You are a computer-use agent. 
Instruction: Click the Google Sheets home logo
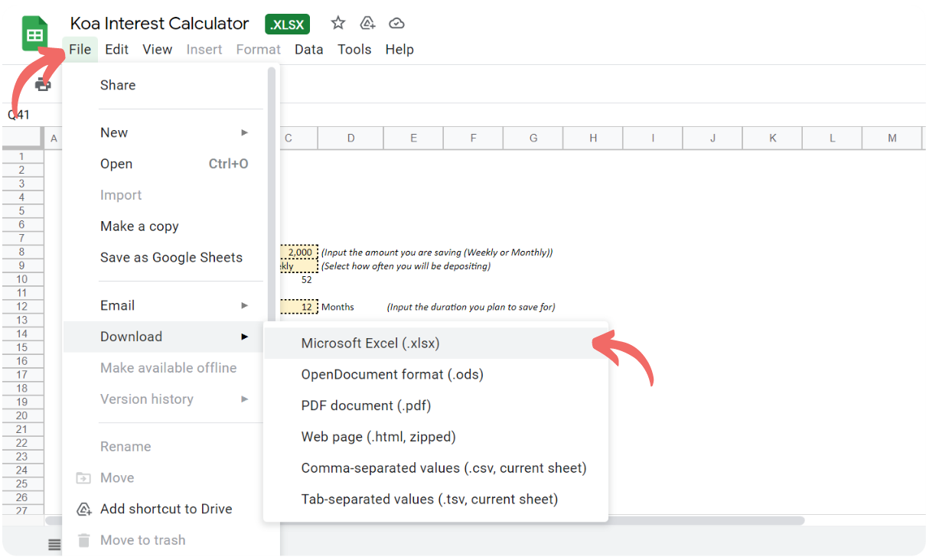(35, 35)
